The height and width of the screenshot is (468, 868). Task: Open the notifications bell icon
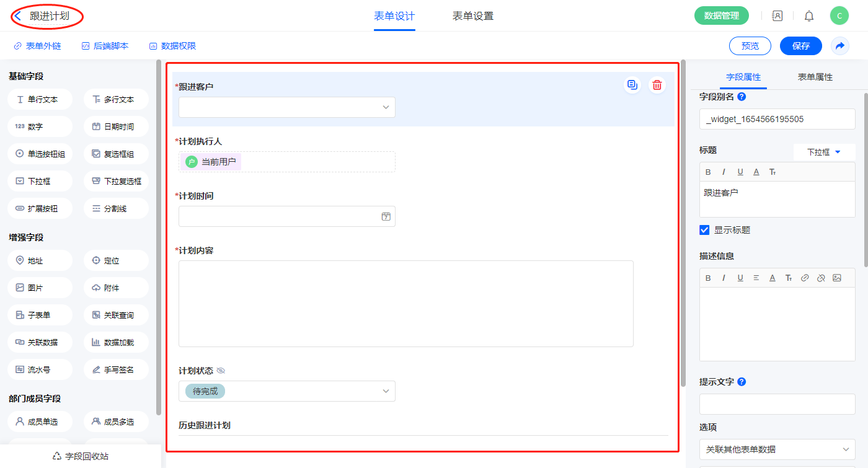click(x=809, y=16)
